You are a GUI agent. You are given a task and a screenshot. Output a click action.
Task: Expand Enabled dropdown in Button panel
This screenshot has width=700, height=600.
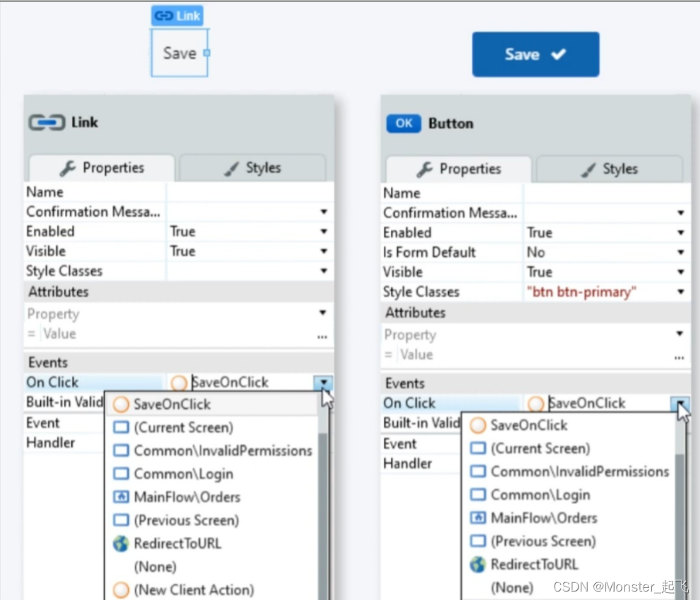tap(681, 233)
